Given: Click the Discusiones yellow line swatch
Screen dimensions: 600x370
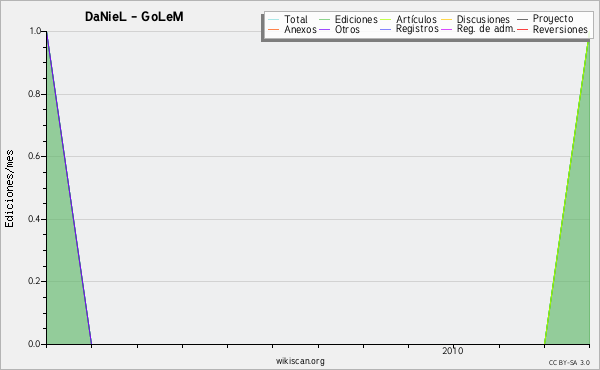Looking at the screenshot, I should tap(446, 20).
